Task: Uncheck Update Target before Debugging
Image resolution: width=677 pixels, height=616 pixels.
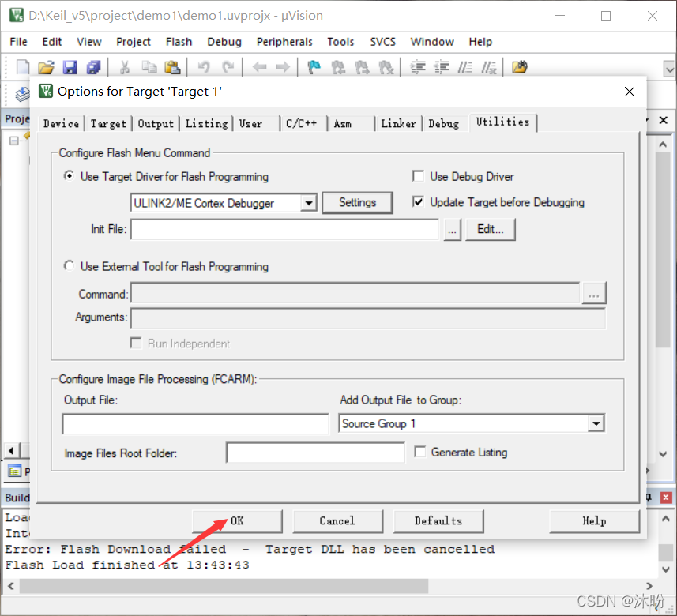Action: pos(418,201)
